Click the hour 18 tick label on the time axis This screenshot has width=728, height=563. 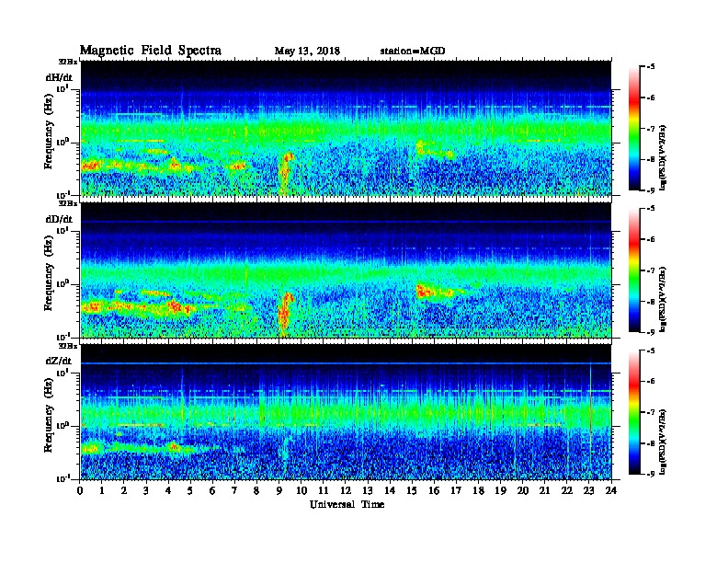478,490
